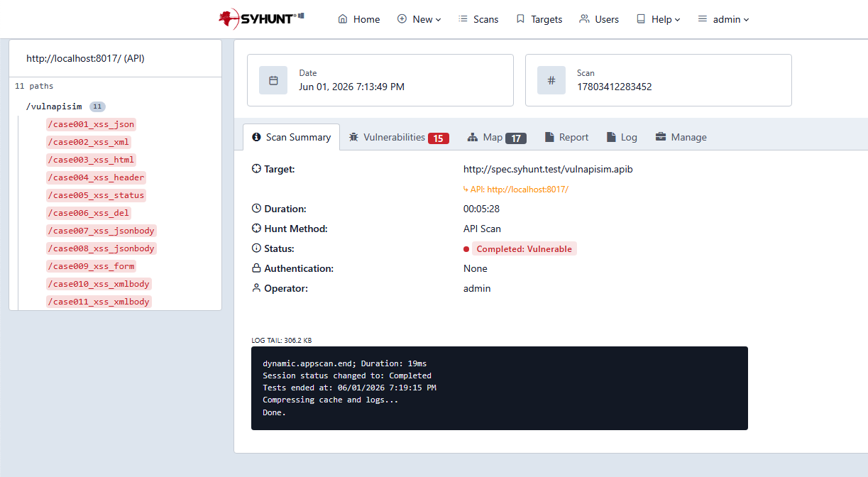Select the /case011_xss_xmlbody path
The image size is (868, 477).
pos(99,302)
